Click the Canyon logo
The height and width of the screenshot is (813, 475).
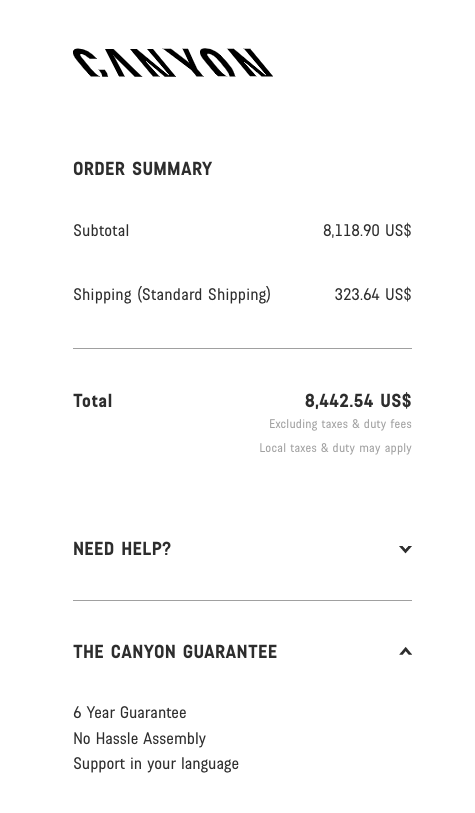point(173,63)
